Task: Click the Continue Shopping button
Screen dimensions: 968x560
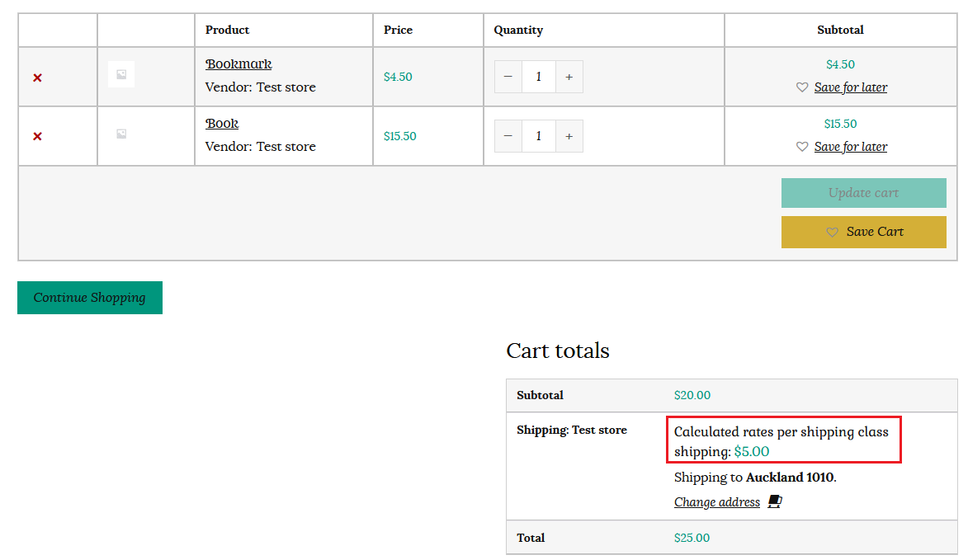Action: (89, 298)
